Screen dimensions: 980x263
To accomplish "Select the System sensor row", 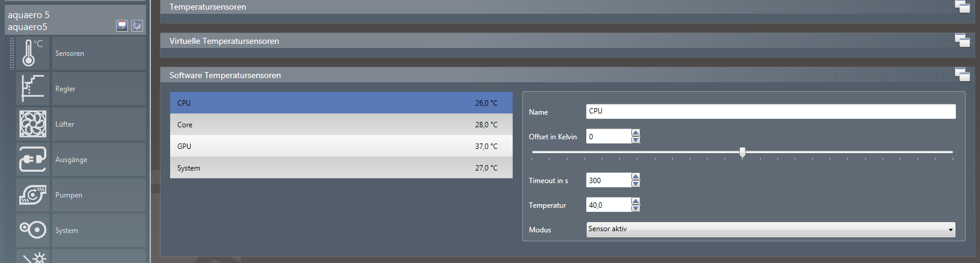I will tap(341, 168).
